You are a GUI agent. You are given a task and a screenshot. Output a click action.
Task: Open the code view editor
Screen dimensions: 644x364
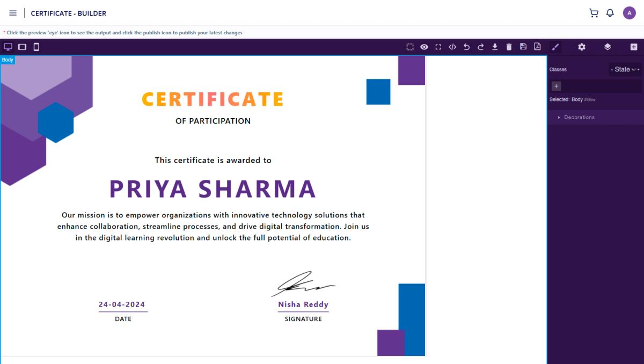(452, 47)
